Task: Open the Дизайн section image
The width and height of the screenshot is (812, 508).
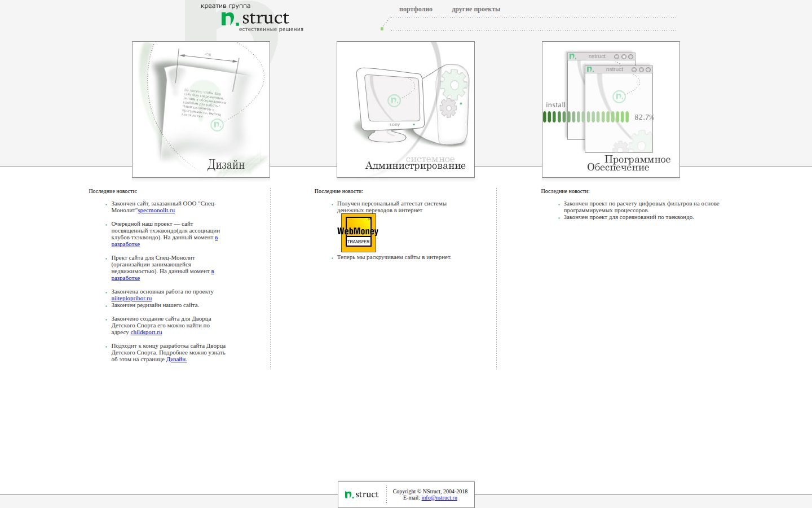Action: (201, 110)
